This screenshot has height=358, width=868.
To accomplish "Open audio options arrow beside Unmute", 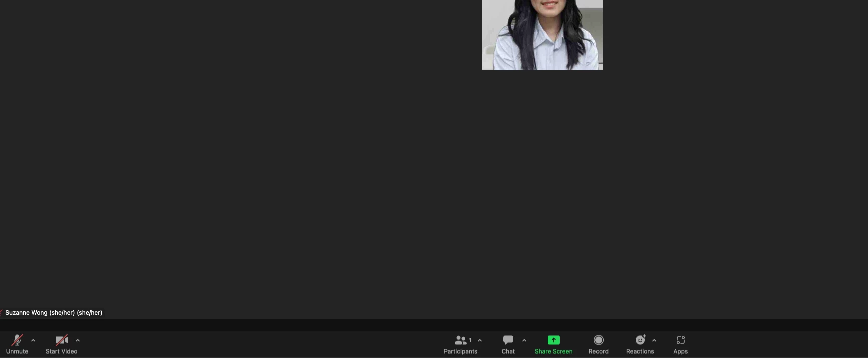I will click(x=33, y=340).
